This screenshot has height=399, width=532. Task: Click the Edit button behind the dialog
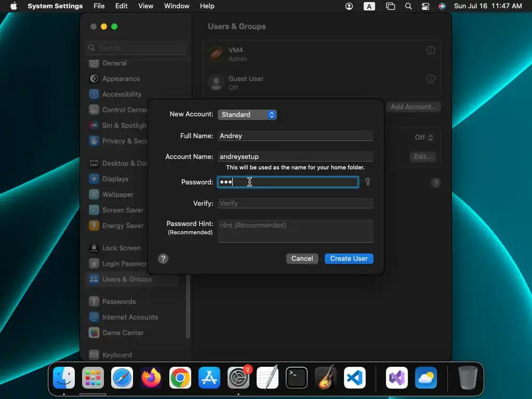422,157
